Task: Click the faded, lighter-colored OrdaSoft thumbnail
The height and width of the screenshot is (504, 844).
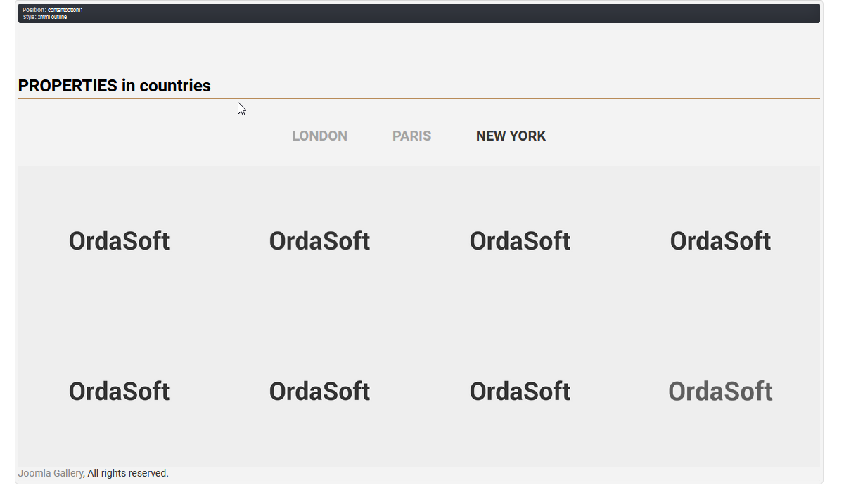Action: point(720,392)
